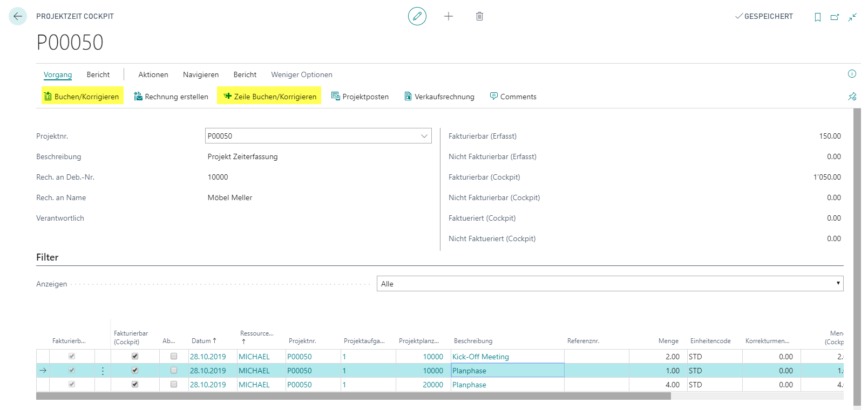868x410 pixels.
Task: Open Projektposten
Action: (360, 97)
